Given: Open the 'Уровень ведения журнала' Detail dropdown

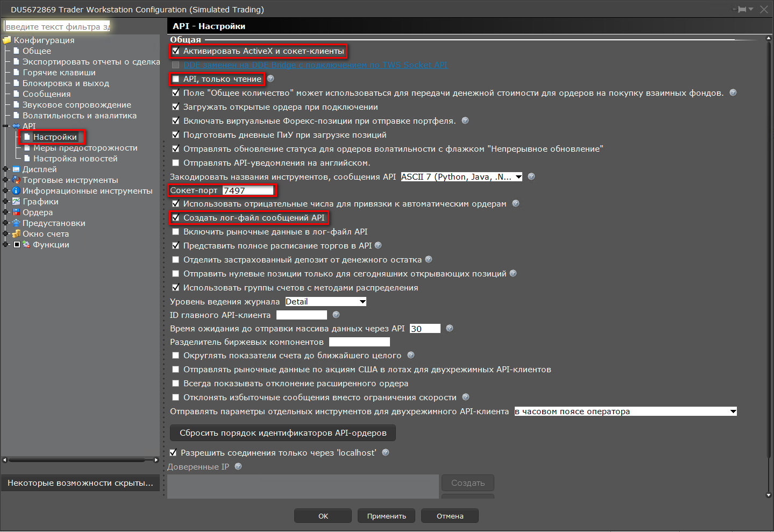Looking at the screenshot, I should [x=326, y=301].
